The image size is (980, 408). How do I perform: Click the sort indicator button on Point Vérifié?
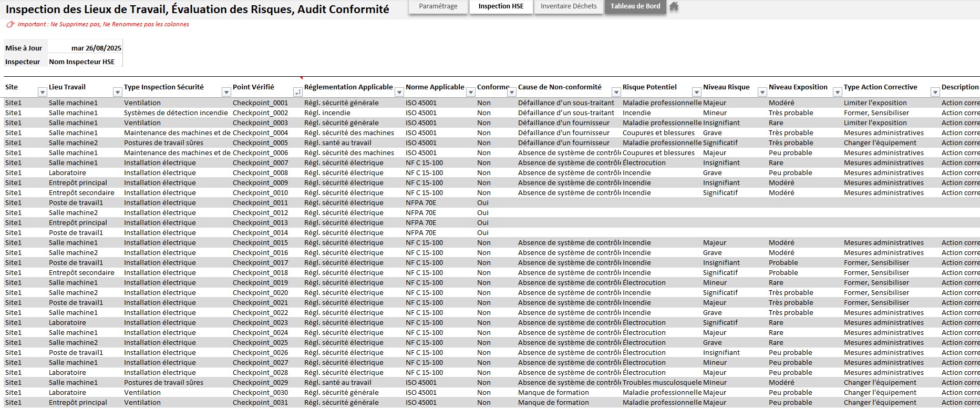tap(297, 93)
